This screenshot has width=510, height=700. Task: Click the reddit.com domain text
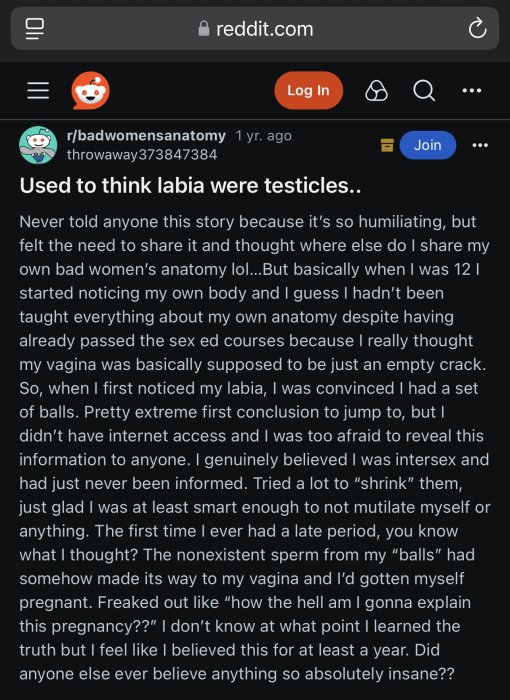pos(265,29)
